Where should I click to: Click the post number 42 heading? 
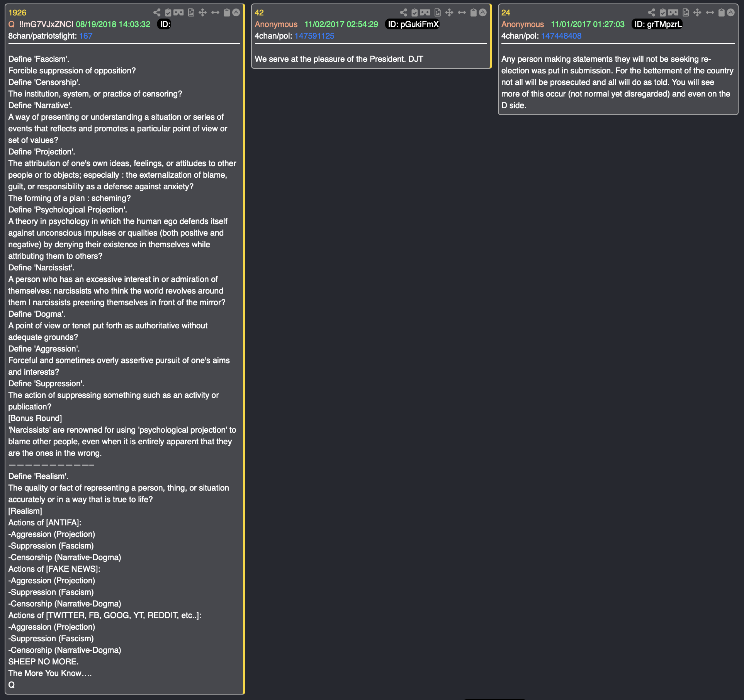pyautogui.click(x=259, y=13)
